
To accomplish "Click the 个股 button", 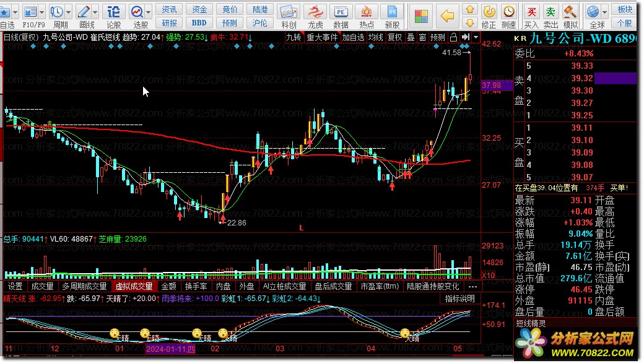I will tap(625, 22).
